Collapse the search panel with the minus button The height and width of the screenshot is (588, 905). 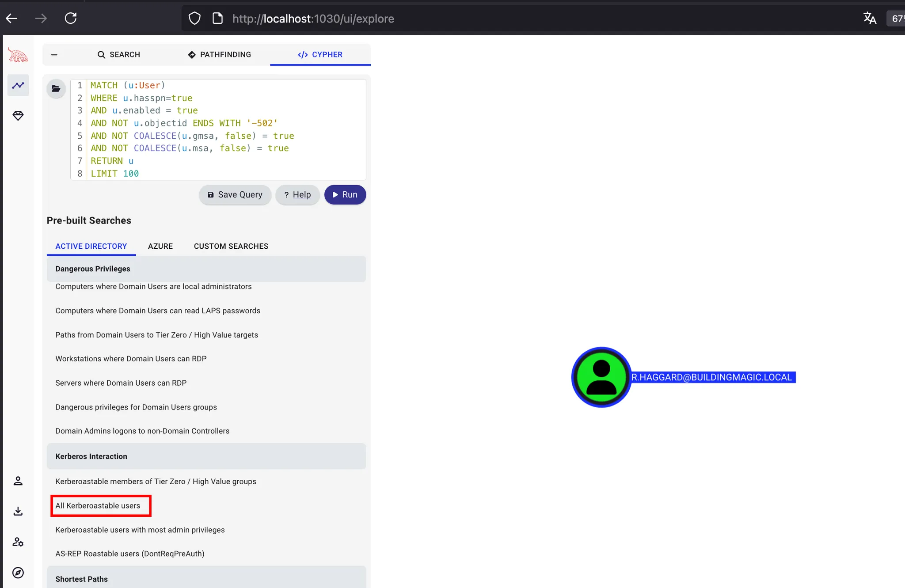[54, 55]
